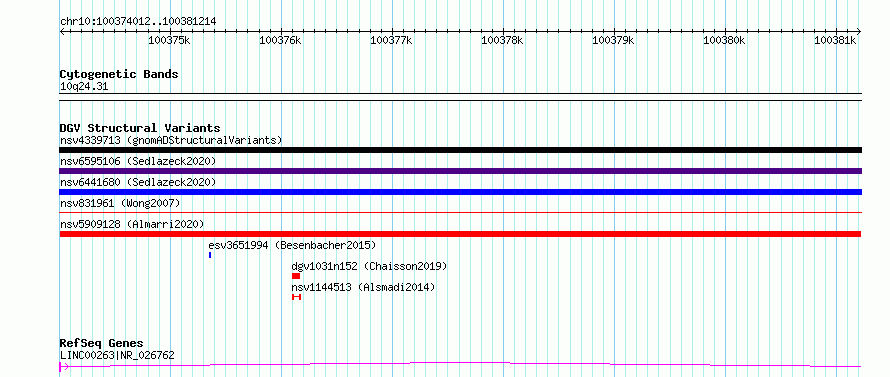Open the nsv5909128 (Almarri2020) label
The width and height of the screenshot is (890, 377).
click(x=132, y=224)
